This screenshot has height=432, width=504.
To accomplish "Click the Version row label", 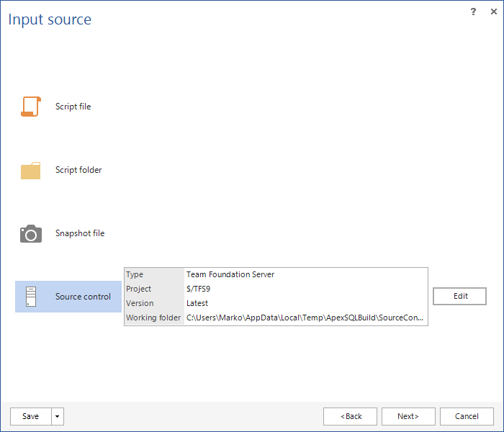I will [x=140, y=303].
